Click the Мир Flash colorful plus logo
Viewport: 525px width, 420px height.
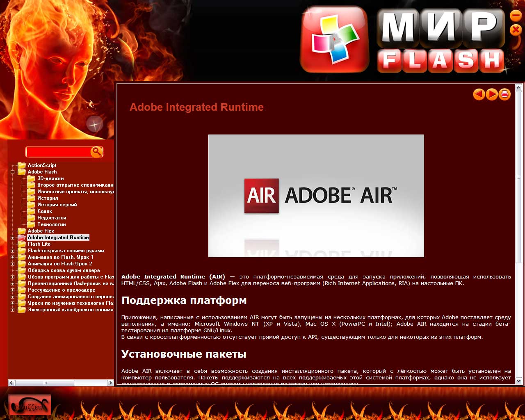[x=335, y=39]
